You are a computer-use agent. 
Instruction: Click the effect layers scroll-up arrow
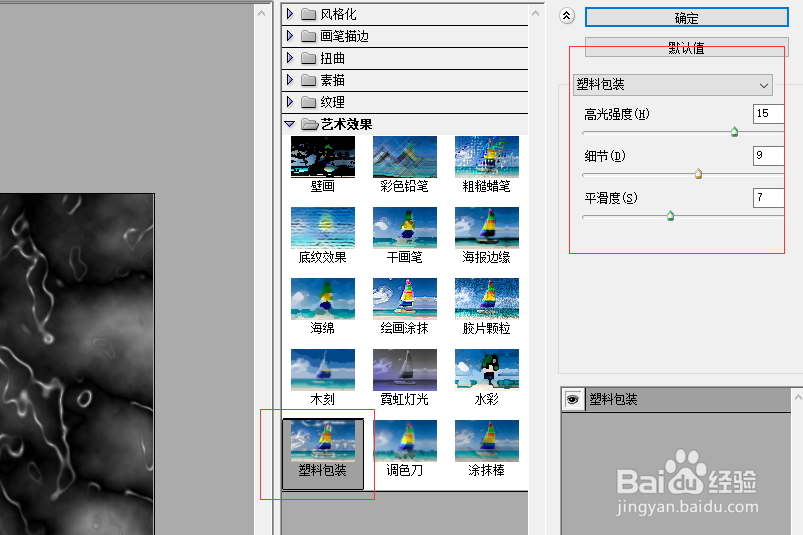(798, 397)
